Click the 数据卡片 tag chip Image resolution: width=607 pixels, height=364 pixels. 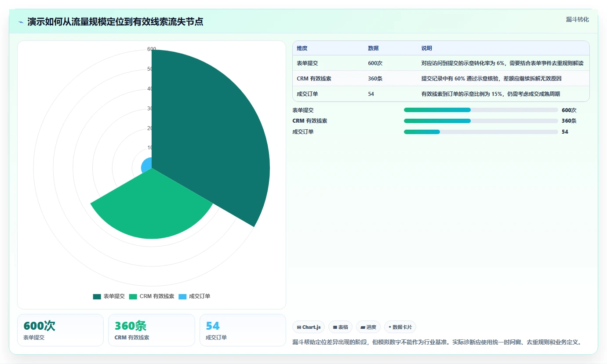pos(400,327)
